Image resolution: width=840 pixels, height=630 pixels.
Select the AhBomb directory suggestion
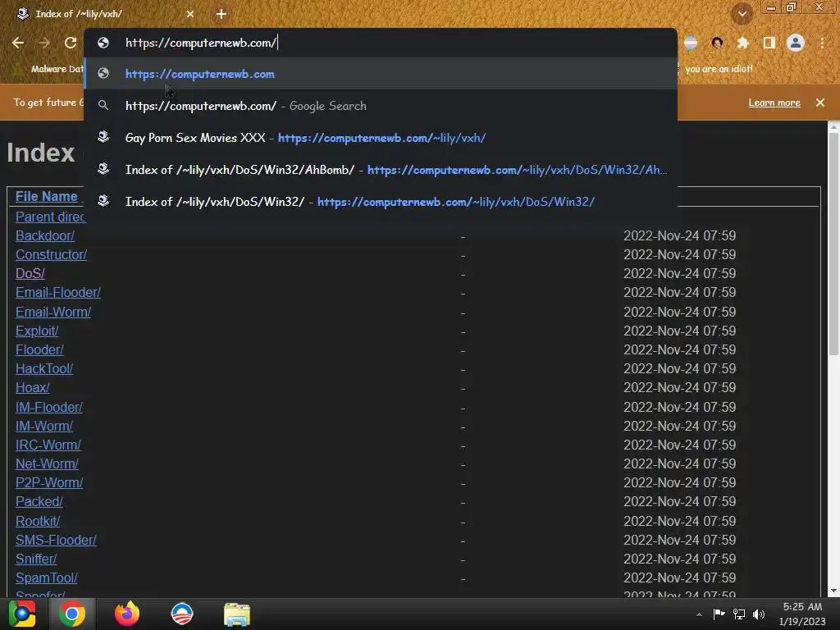[381, 170]
